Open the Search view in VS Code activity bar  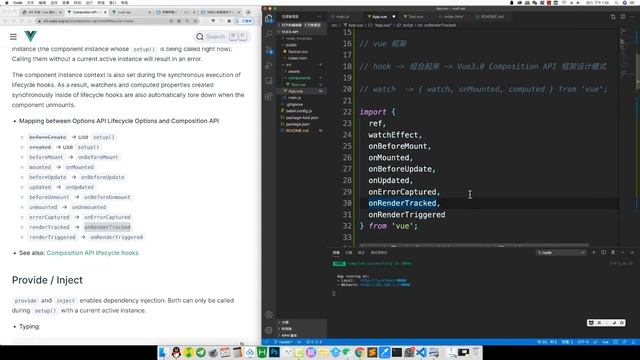click(269, 34)
